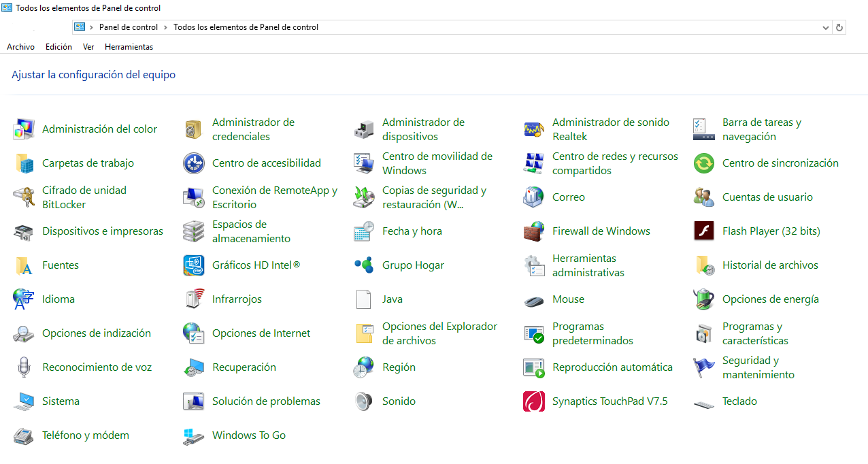This screenshot has width=868, height=464.
Task: Open Firewall de Windows
Action: point(601,231)
